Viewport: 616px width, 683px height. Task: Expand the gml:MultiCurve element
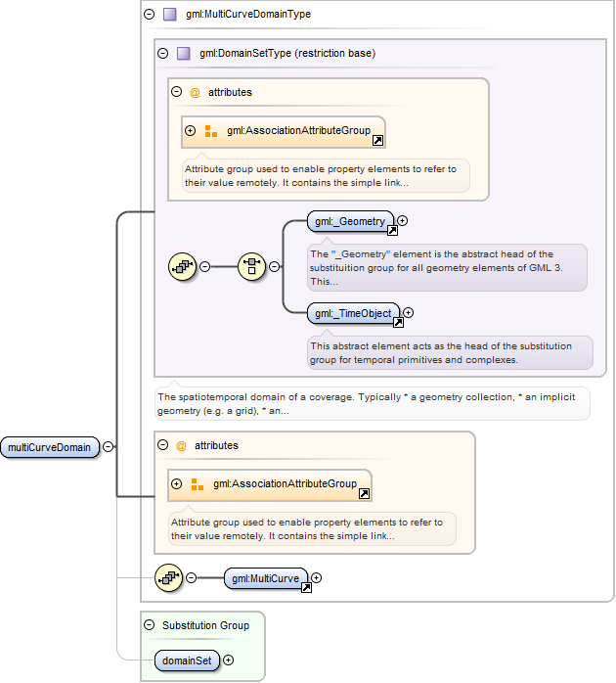317,578
